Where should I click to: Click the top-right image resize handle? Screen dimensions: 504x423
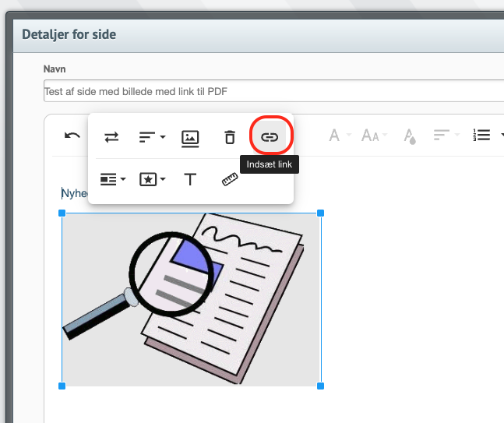320,213
